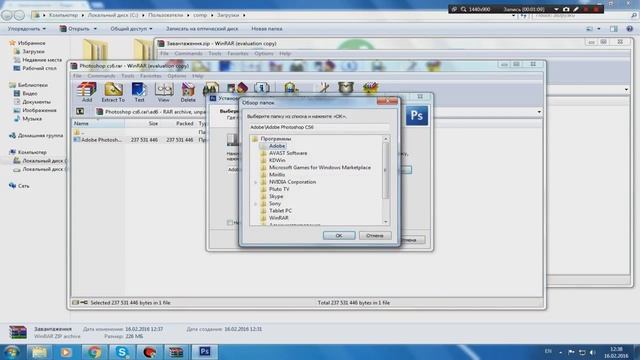Image resolution: width=640 pixels, height=360 pixels.
Task: Tick the checkbox in the installer dialog
Action: (230, 222)
